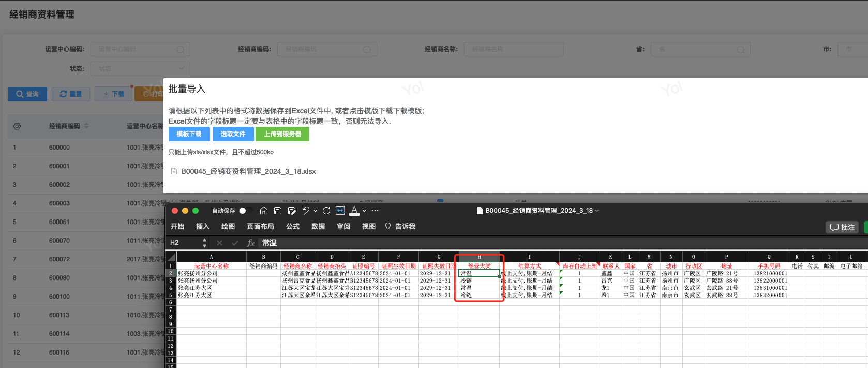Switch to the 公式 ribbon tab
Image resolution: width=868 pixels, height=368 pixels.
pos(293,227)
